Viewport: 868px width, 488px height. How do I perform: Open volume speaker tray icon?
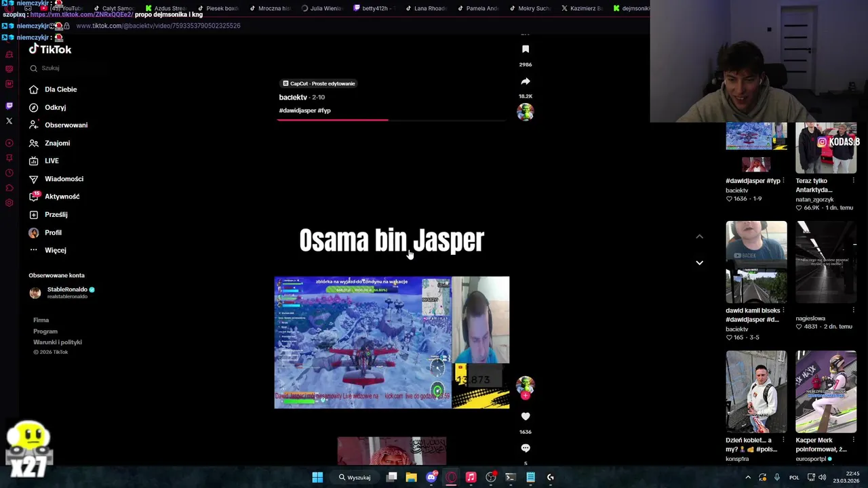(x=822, y=477)
